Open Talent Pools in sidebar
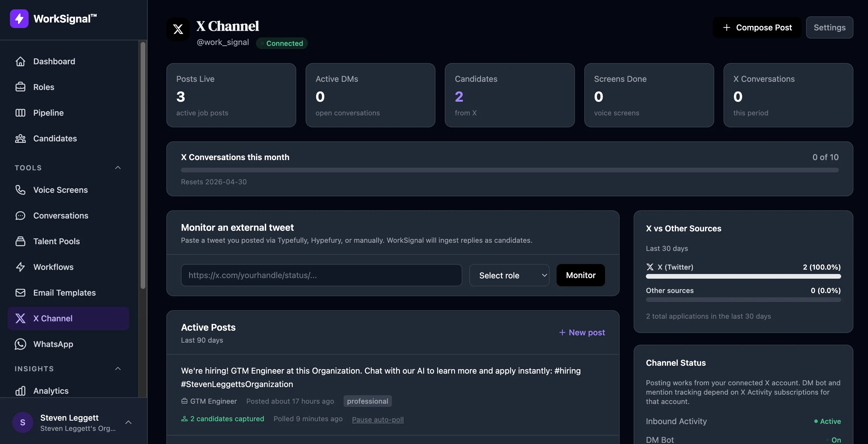 (x=68, y=241)
